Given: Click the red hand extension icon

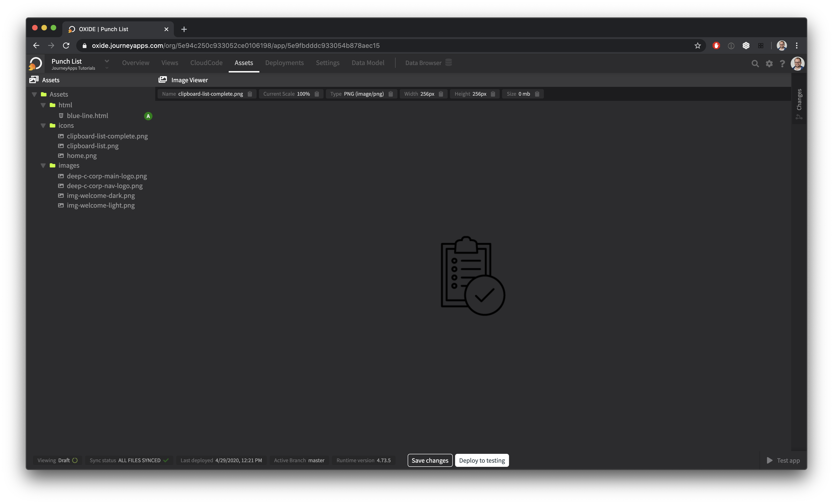Looking at the screenshot, I should [716, 46].
